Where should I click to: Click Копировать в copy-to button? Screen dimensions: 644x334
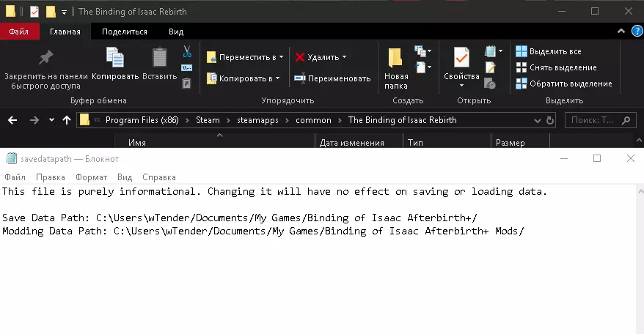243,78
